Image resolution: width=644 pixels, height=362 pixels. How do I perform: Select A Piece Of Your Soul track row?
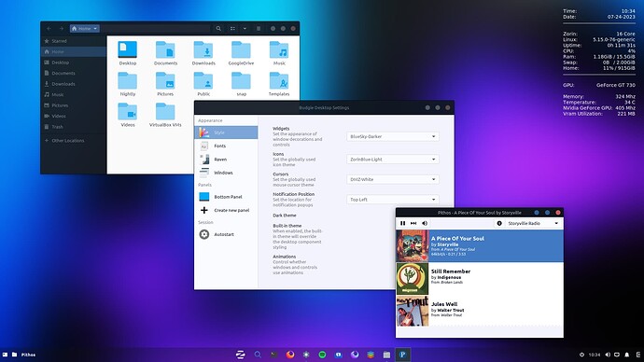point(480,246)
